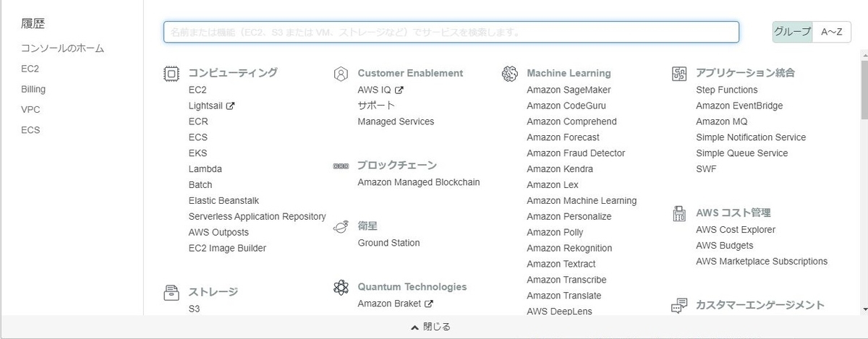Viewport: 868px width, 339px height.
Task: Click the application integration category icon
Action: coord(679,73)
